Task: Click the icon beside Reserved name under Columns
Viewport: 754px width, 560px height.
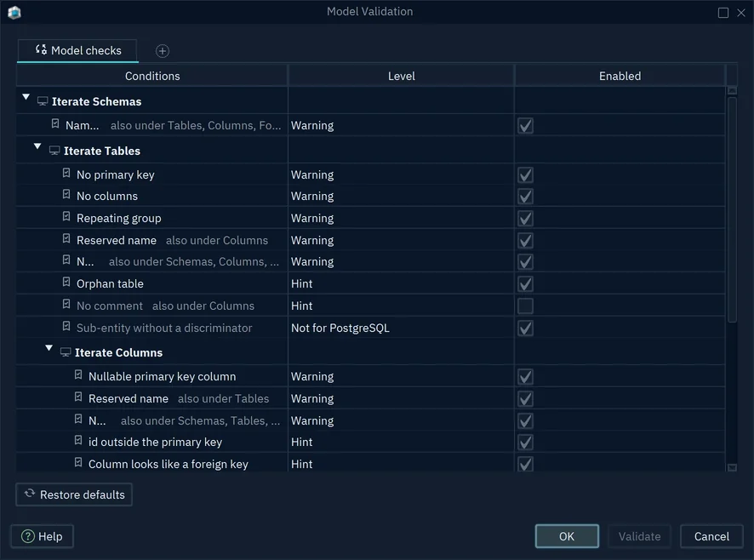Action: (x=78, y=397)
